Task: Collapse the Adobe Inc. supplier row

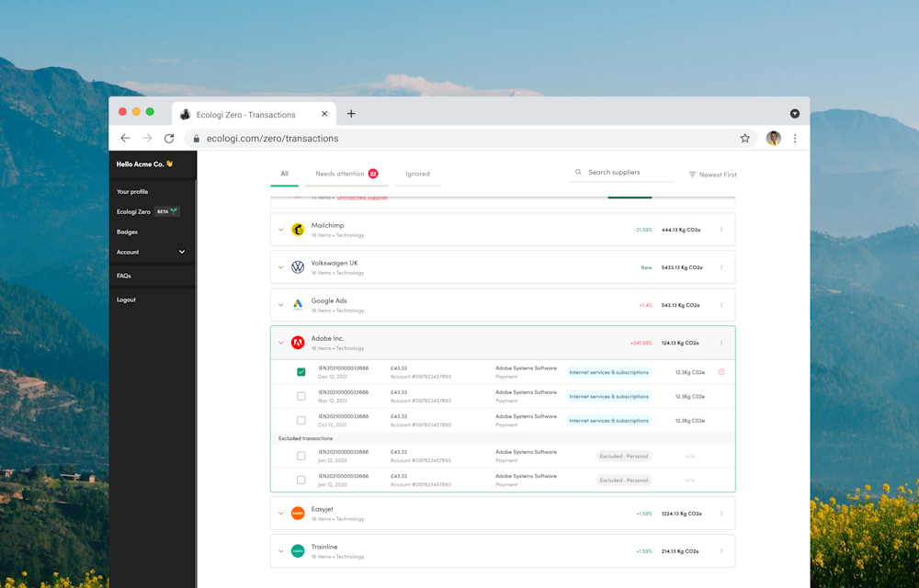Action: click(281, 343)
